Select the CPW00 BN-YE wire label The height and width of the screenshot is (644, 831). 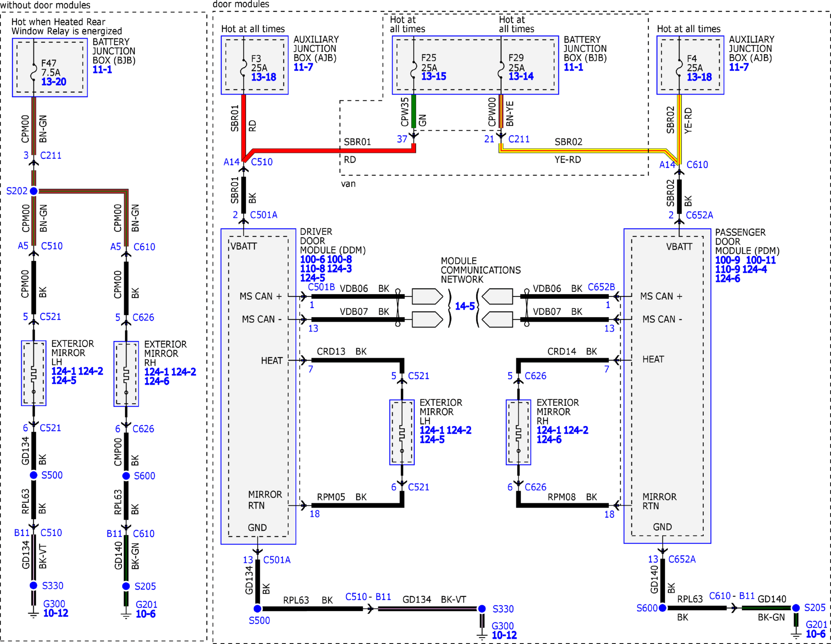coord(501,112)
